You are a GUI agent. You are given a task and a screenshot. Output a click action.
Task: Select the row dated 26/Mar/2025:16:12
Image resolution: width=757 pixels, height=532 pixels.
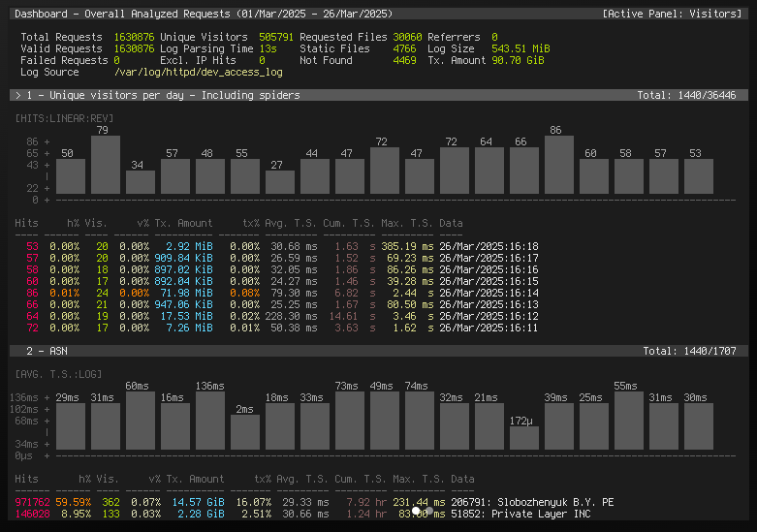276,316
